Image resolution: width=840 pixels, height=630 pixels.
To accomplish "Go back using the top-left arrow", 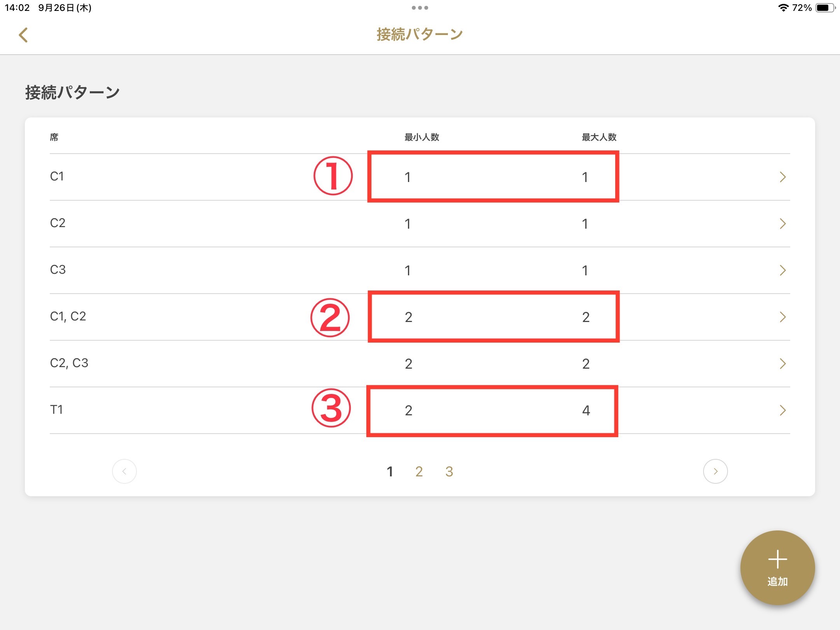I will 23,35.
